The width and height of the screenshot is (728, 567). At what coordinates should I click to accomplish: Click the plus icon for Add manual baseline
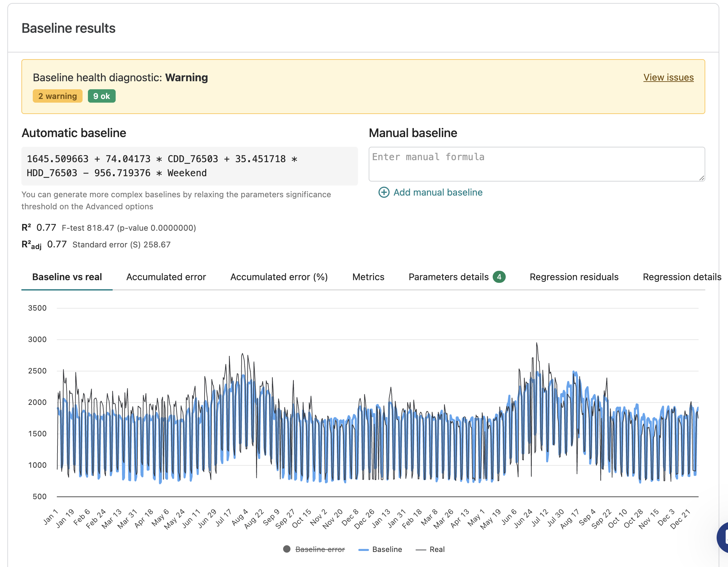384,193
